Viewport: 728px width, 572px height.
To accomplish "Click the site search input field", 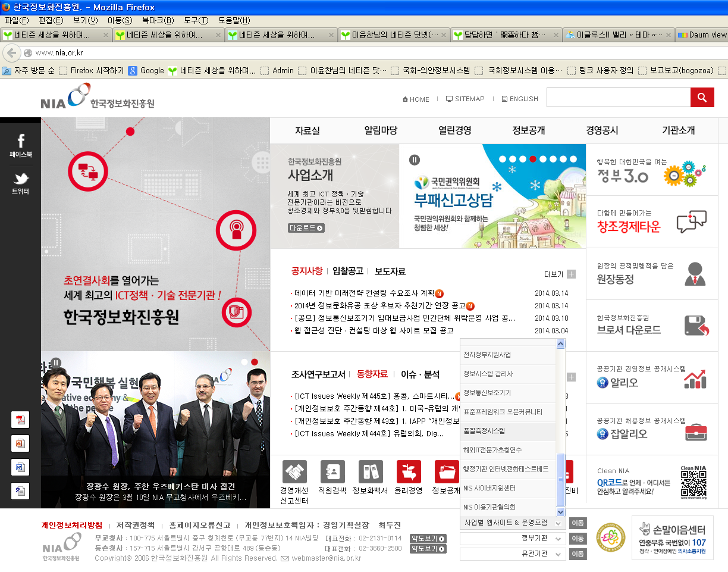I will click(618, 97).
